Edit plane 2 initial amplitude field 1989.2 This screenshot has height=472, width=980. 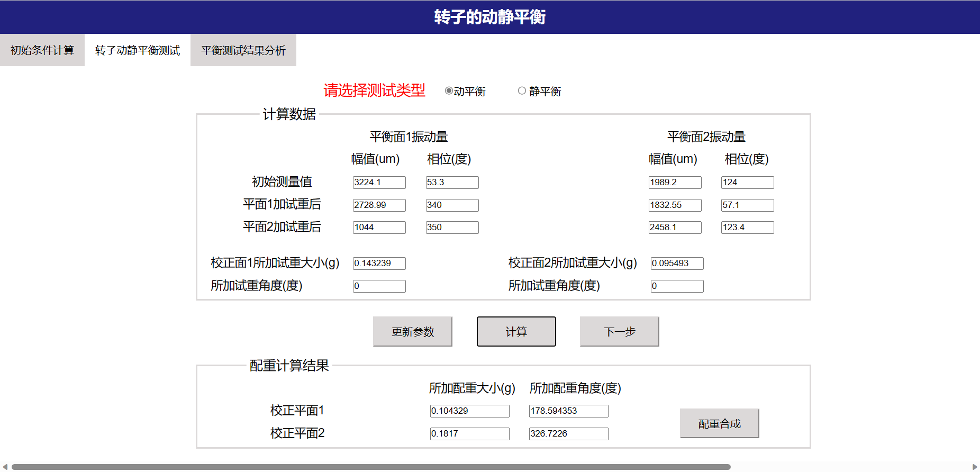(675, 183)
